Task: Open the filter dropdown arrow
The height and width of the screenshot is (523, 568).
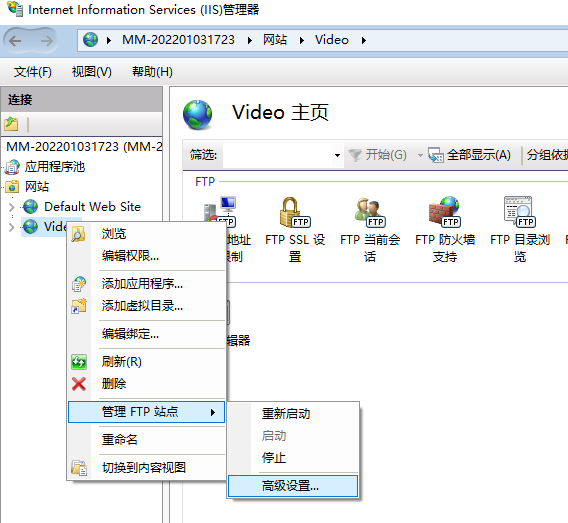Action: [x=337, y=155]
